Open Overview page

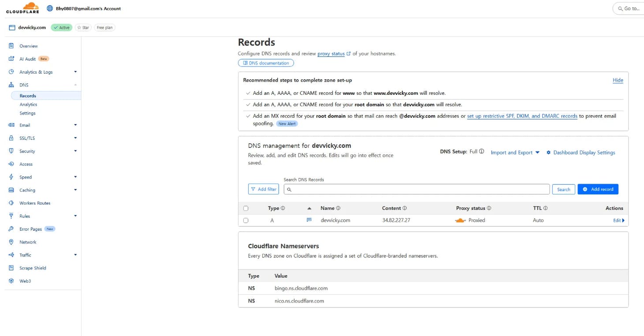click(x=28, y=46)
